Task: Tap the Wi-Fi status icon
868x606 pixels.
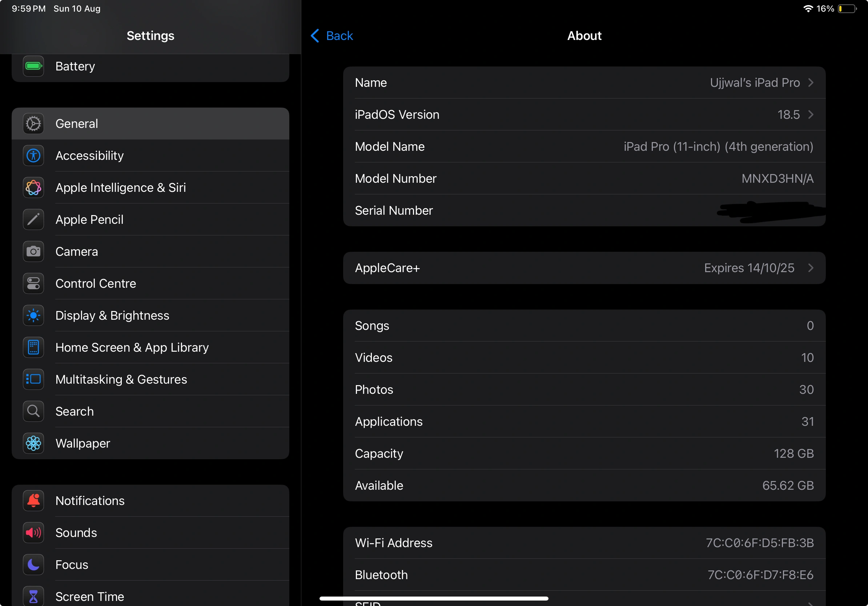Action: [808, 9]
